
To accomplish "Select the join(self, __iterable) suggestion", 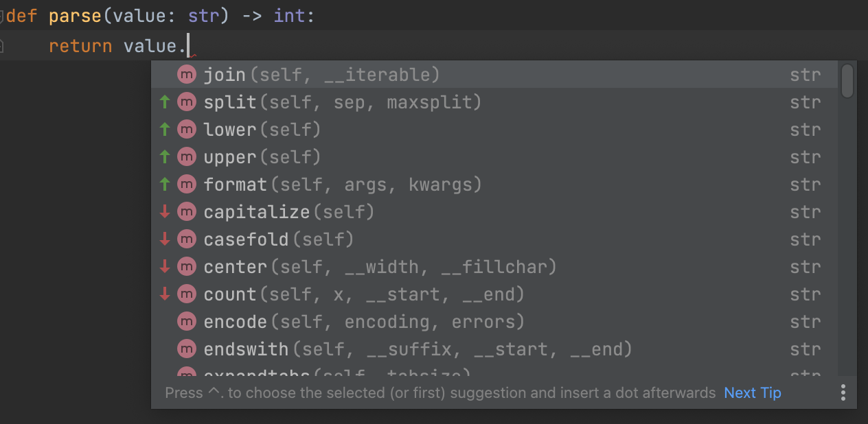I will 321,74.
